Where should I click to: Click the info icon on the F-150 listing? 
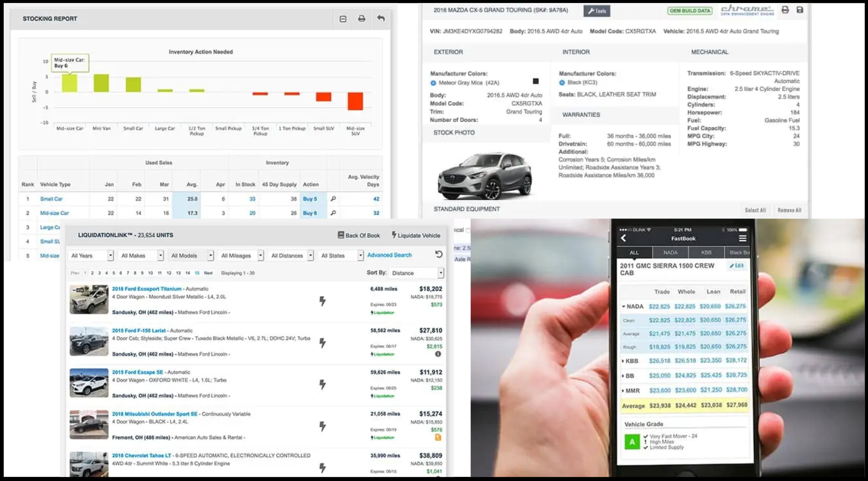tap(438, 354)
